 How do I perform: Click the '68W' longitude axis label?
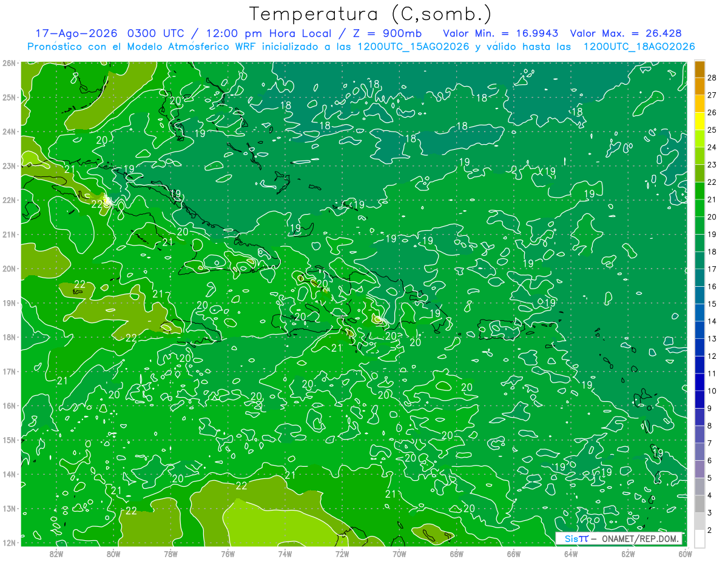pyautogui.click(x=456, y=553)
